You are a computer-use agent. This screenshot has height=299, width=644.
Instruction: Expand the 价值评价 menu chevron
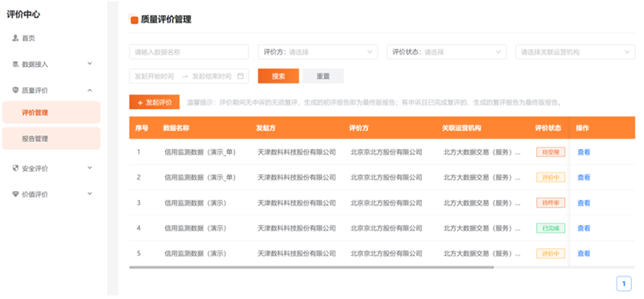pyautogui.click(x=90, y=193)
